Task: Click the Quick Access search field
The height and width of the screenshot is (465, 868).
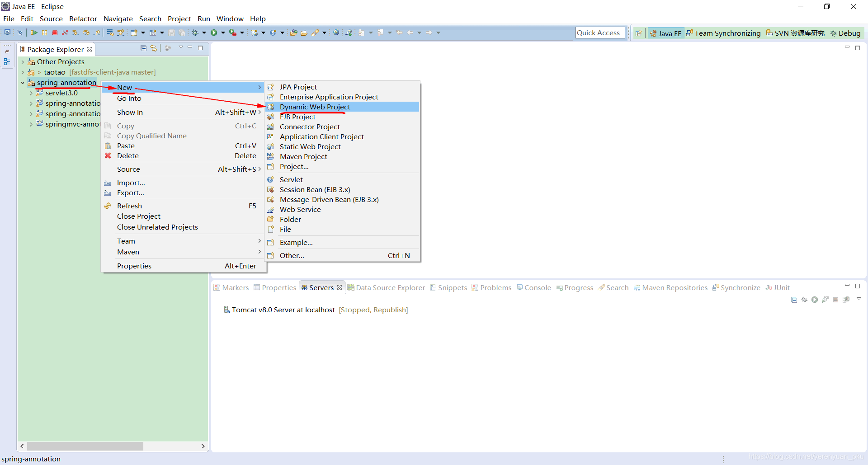Action: (x=600, y=33)
